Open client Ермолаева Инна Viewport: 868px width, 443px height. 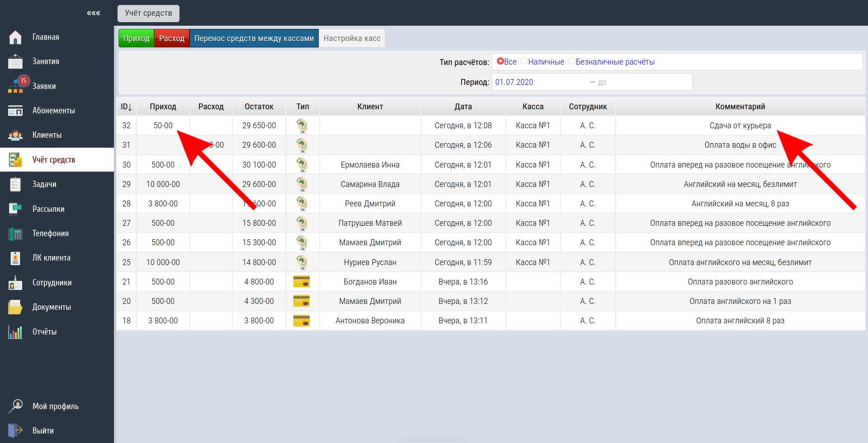[x=370, y=165]
